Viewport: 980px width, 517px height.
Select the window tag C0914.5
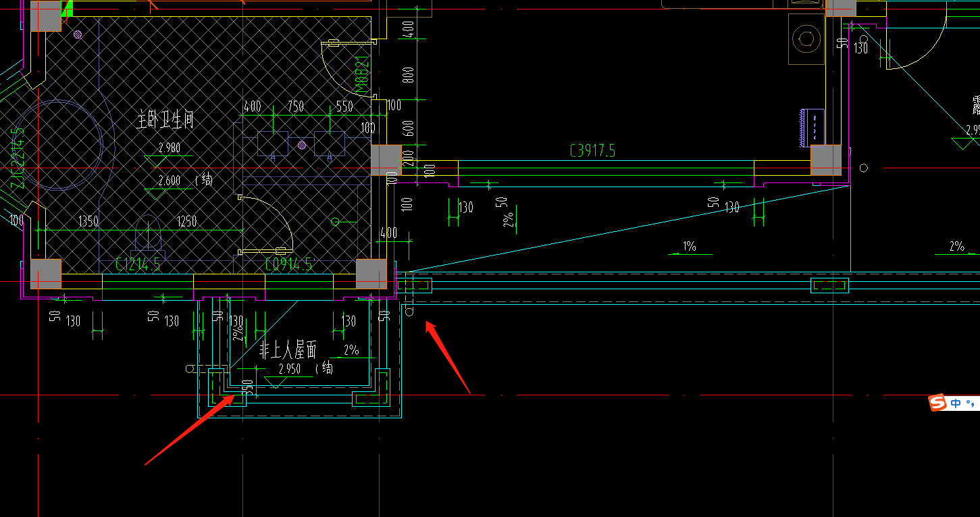[289, 264]
